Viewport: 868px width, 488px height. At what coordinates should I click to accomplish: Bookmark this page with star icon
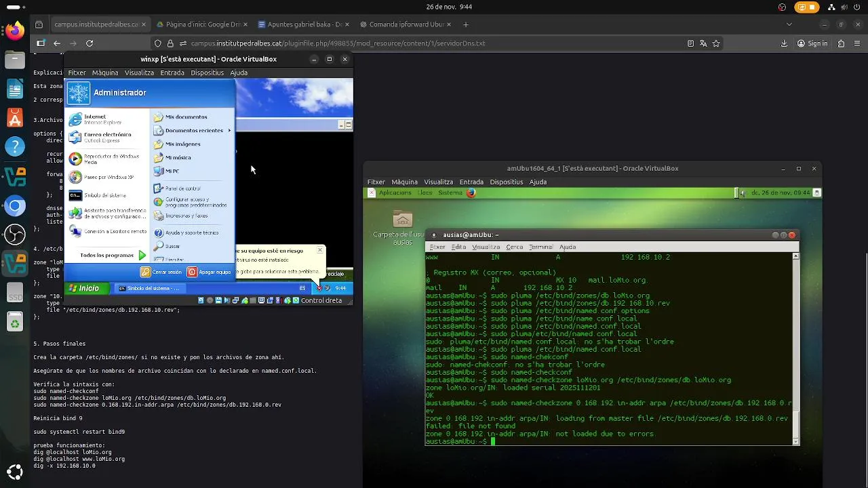(x=716, y=43)
